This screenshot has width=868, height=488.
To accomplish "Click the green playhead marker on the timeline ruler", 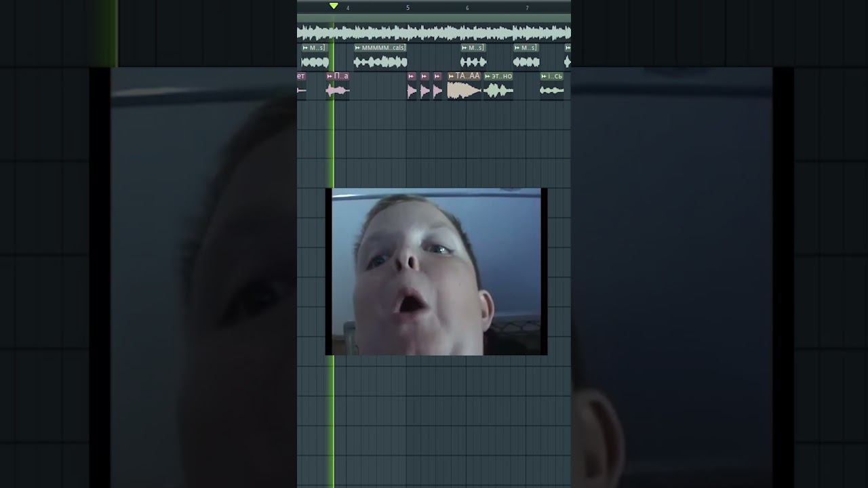I will (334, 6).
